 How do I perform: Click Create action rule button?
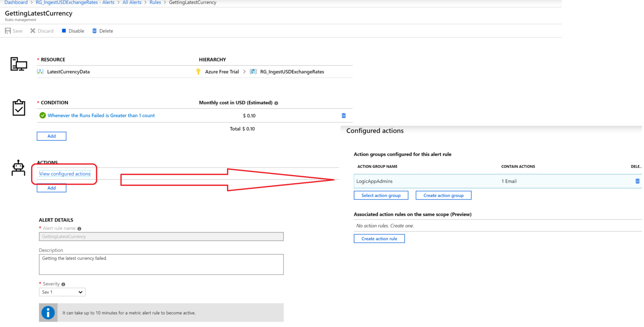point(379,239)
